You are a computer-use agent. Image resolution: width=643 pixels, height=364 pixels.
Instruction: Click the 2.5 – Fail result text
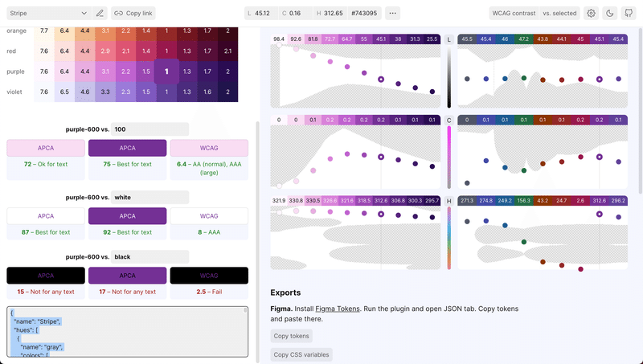click(x=209, y=292)
